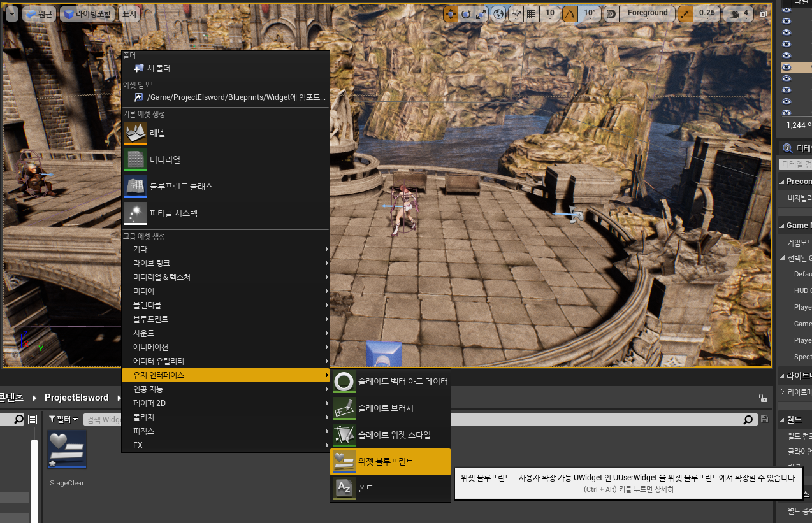Toggle grid snapping icon

point(532,13)
